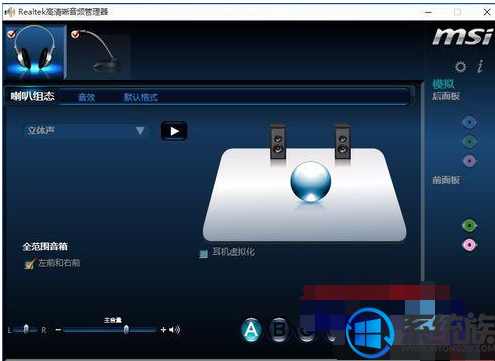Click the pink front panel microphone jack
Screen dimensions: 495x361
pos(469,245)
